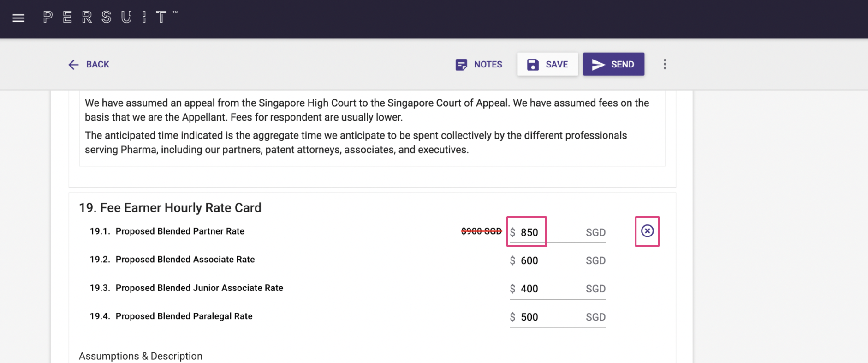Click the SAVE button
The image size is (868, 363).
[x=547, y=64]
